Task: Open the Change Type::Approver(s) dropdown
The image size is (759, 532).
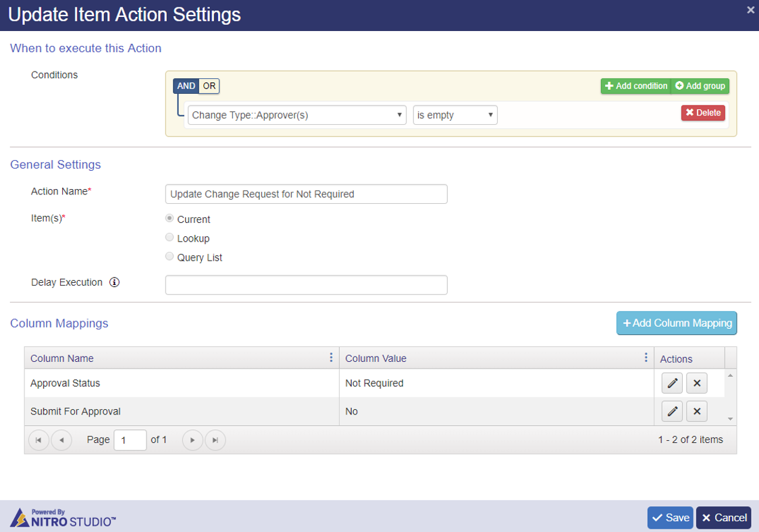Action: click(x=297, y=115)
